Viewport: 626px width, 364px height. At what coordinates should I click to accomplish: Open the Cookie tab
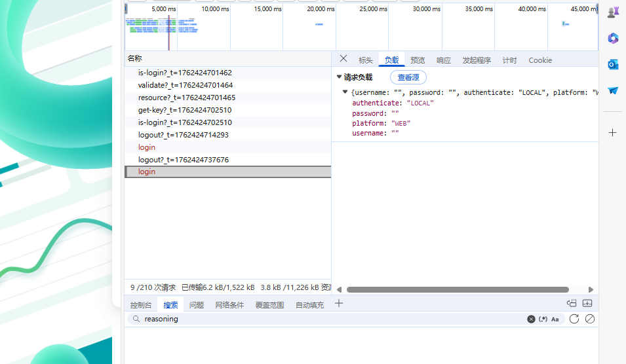point(540,60)
